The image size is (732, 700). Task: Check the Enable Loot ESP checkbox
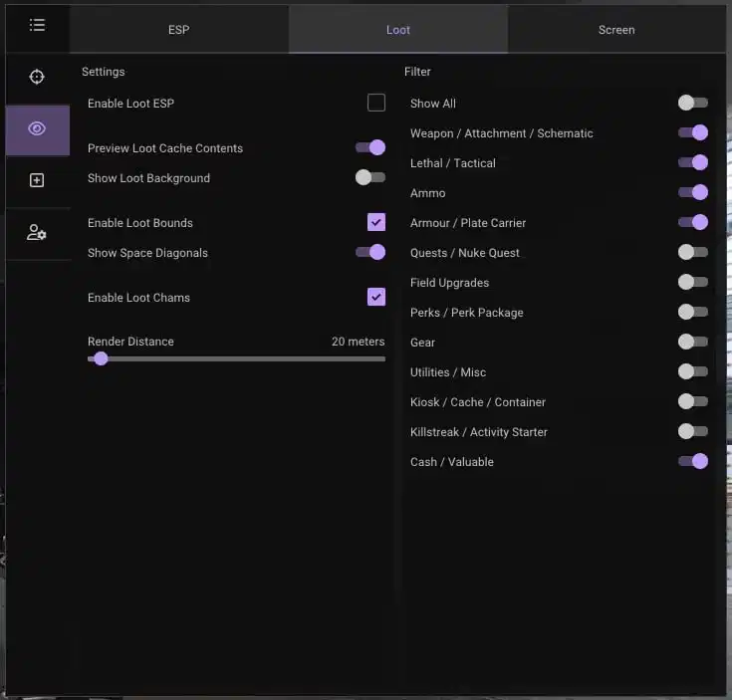click(376, 103)
